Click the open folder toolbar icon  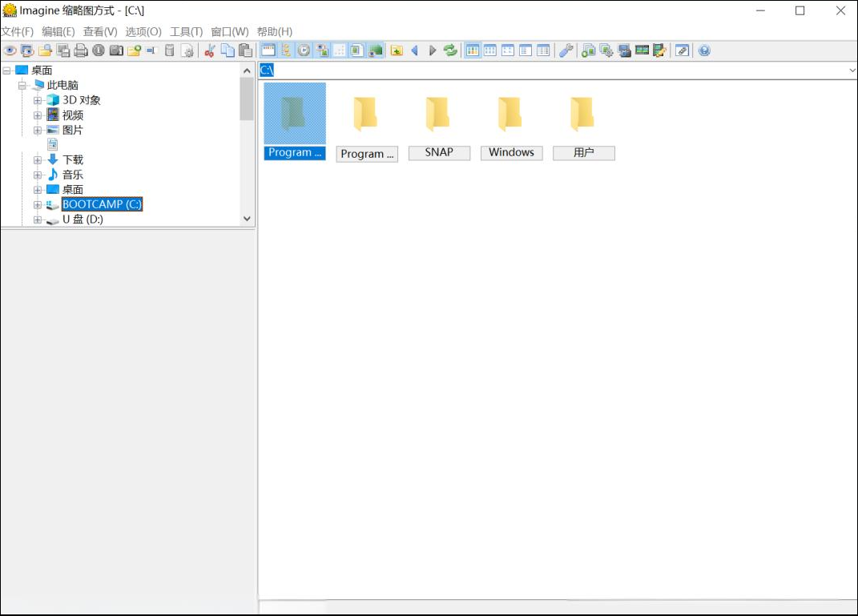point(45,51)
